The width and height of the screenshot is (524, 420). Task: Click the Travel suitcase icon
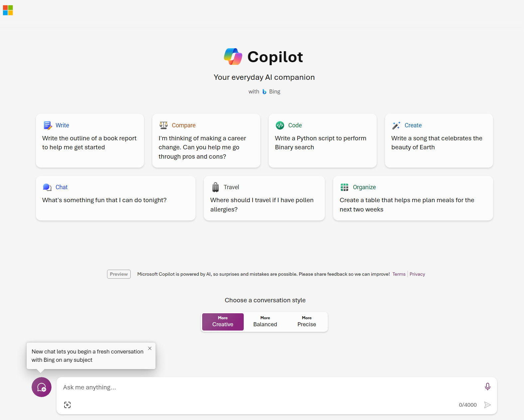[215, 187]
